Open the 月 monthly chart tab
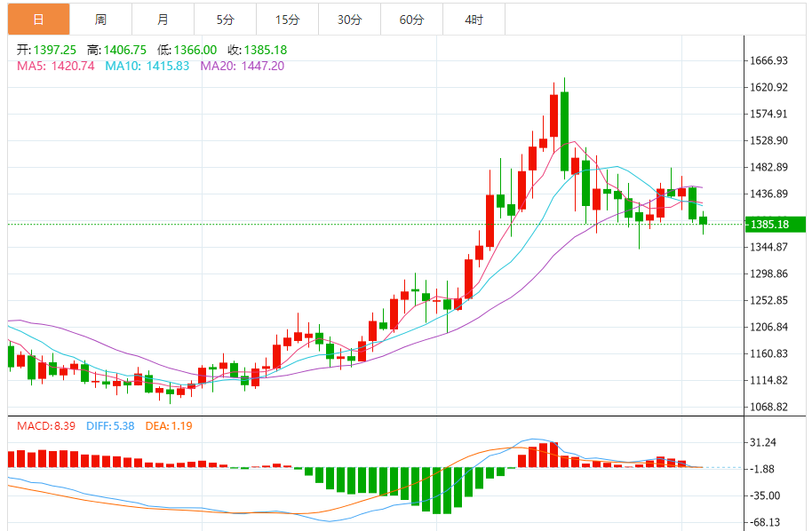812x531 pixels. pos(163,20)
